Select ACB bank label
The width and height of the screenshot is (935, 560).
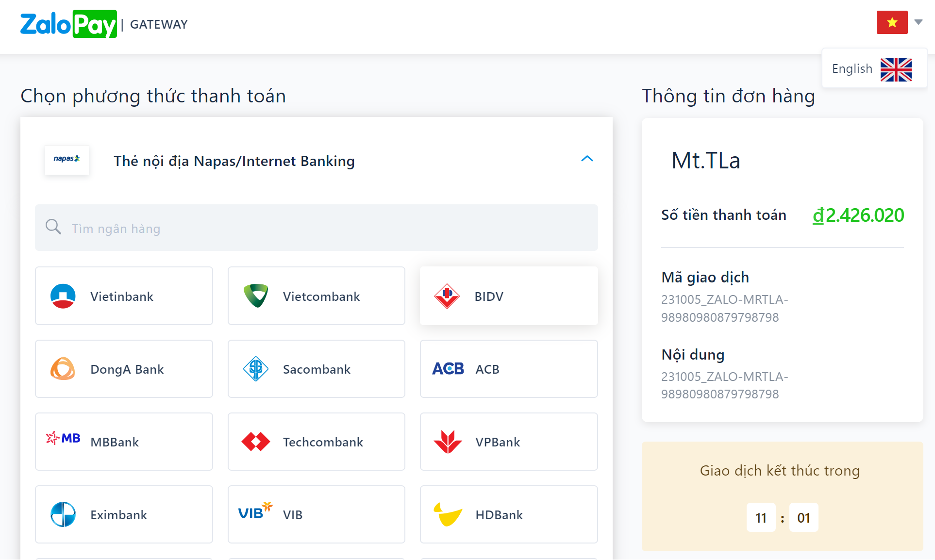pos(487,369)
